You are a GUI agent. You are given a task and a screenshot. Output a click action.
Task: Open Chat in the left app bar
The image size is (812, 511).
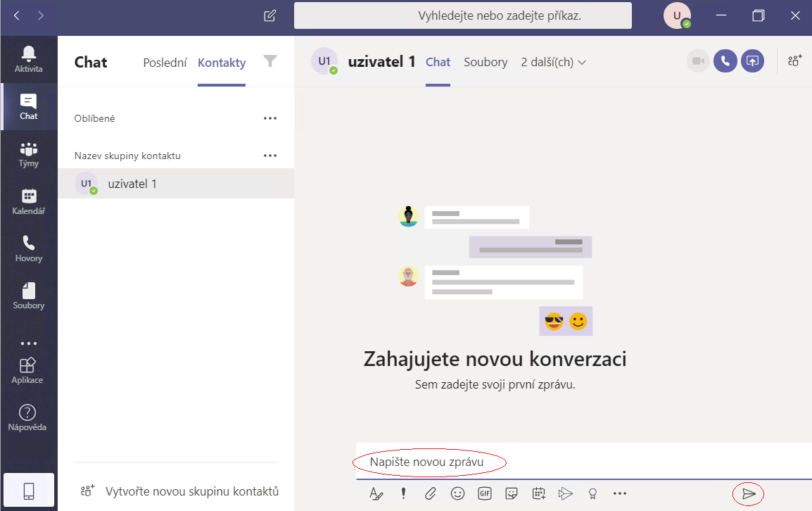pos(28,107)
